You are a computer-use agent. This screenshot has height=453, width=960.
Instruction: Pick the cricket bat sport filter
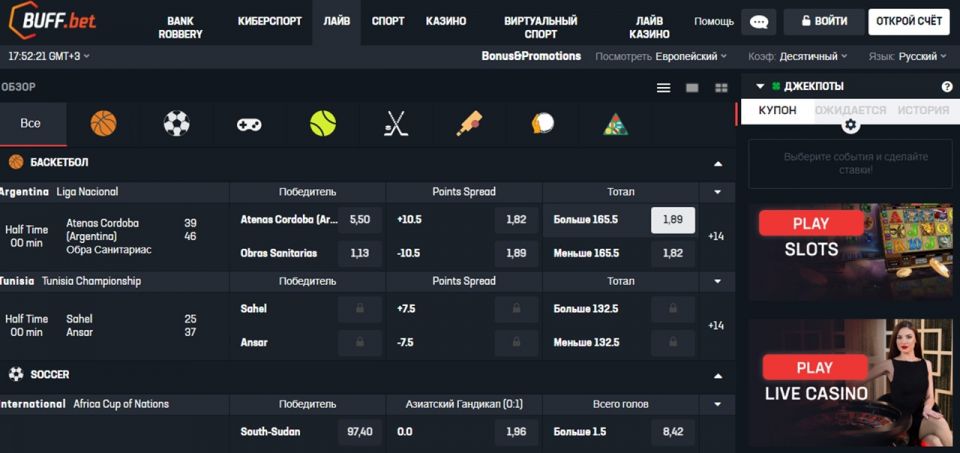pyautogui.click(x=469, y=124)
